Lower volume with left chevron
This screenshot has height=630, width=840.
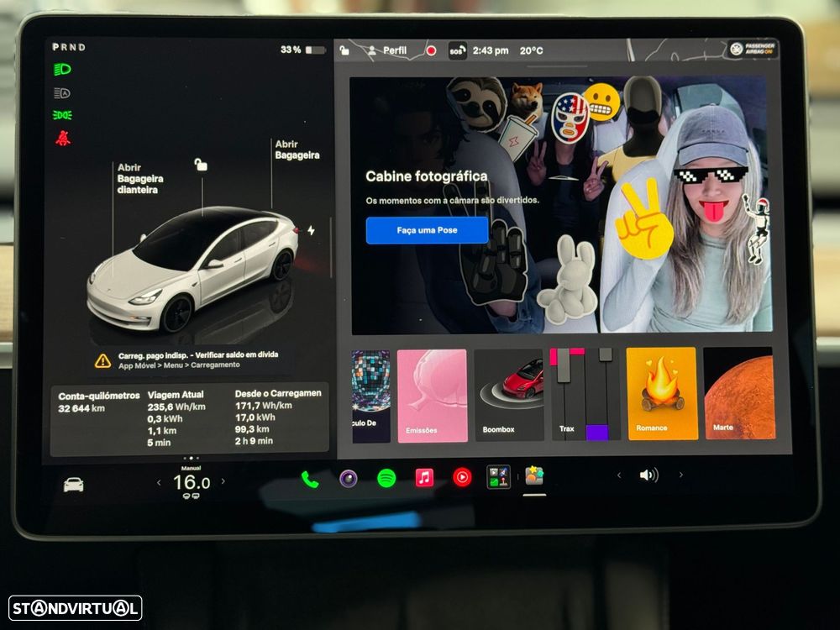pos(619,475)
